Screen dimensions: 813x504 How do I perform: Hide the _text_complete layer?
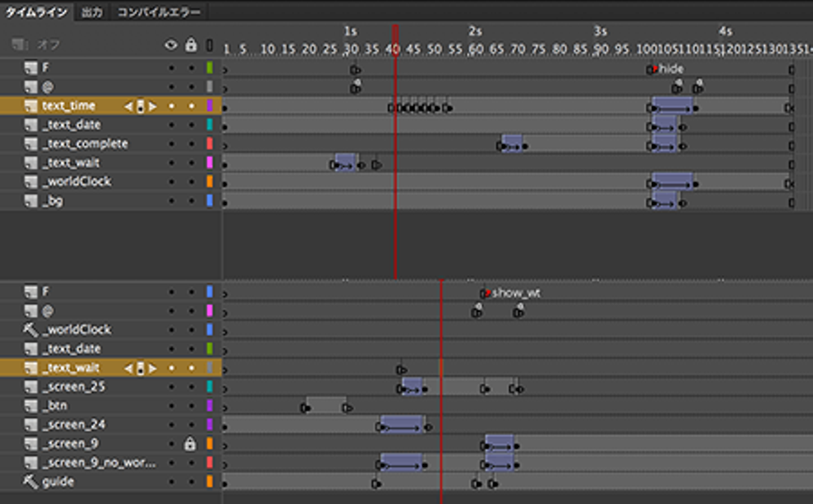point(172,144)
